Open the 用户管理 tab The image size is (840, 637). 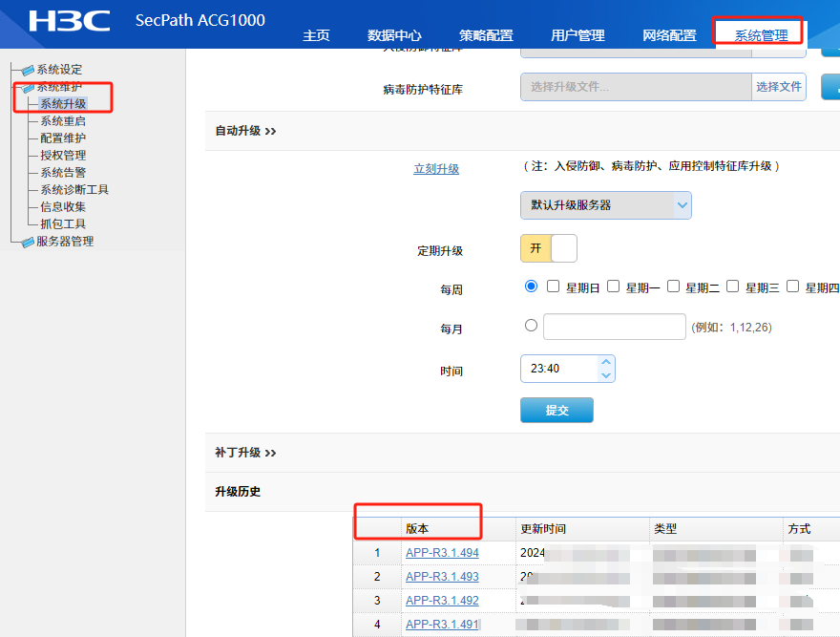coord(577,35)
